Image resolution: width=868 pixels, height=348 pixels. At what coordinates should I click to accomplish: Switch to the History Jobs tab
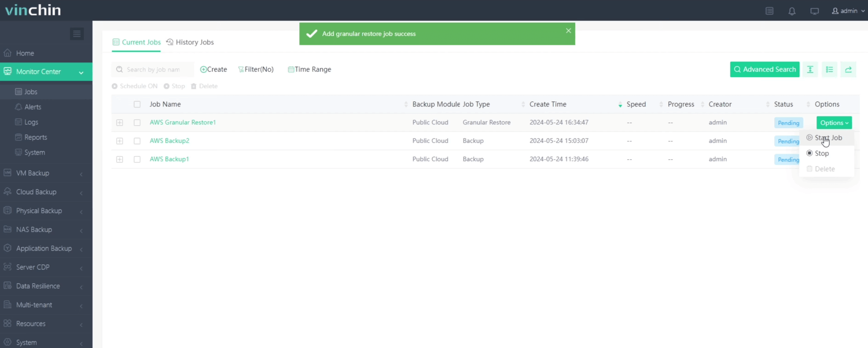[190, 42]
